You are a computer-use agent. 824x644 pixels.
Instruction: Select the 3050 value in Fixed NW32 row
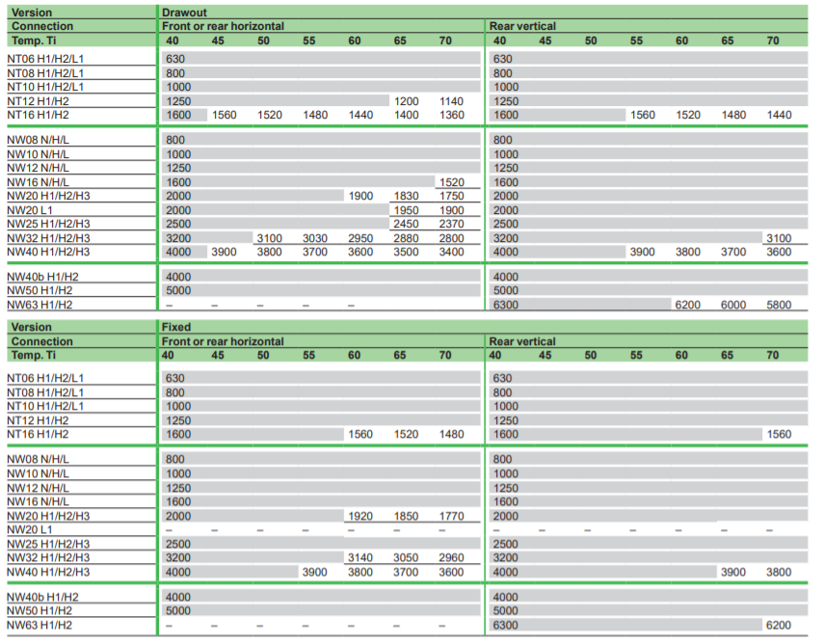[407, 558]
